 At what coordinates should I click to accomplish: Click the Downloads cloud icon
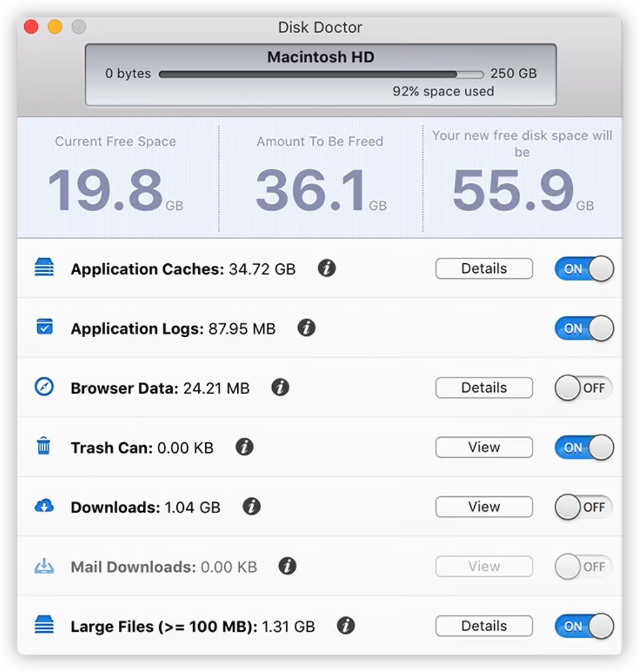(x=44, y=506)
